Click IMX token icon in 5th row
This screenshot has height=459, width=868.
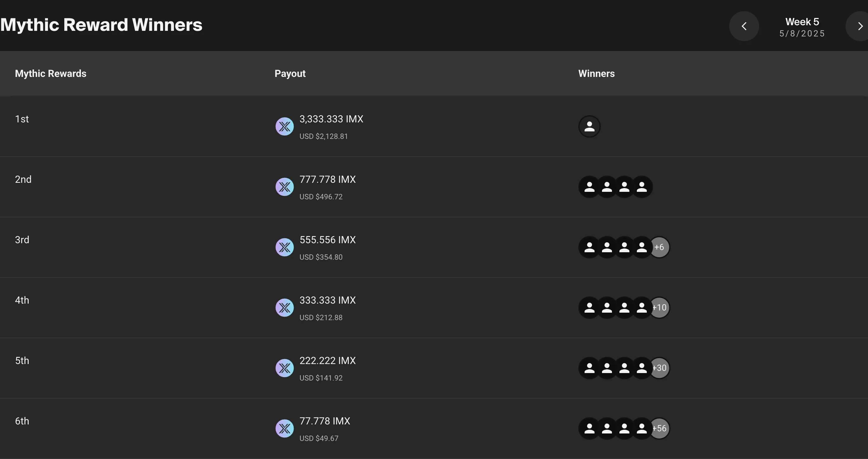284,368
